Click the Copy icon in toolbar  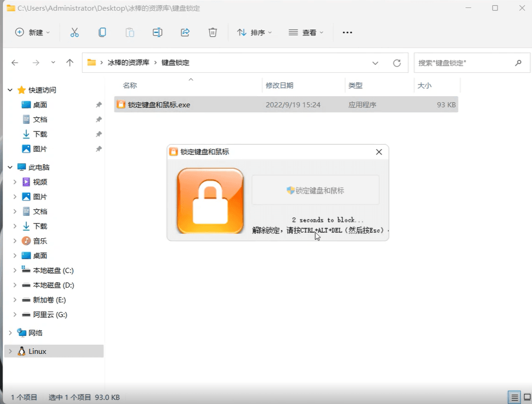point(102,32)
